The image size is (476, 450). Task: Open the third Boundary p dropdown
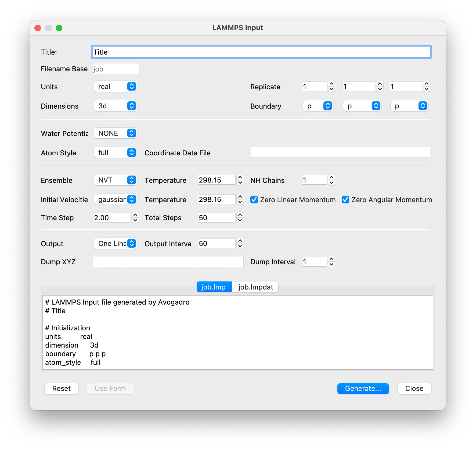[x=409, y=106]
